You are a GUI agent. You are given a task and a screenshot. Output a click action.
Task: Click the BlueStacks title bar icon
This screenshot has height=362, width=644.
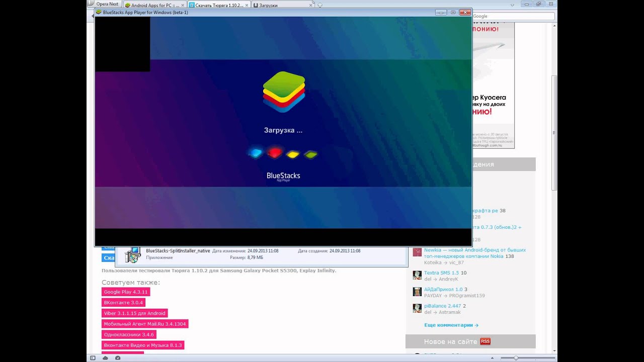[x=99, y=12]
